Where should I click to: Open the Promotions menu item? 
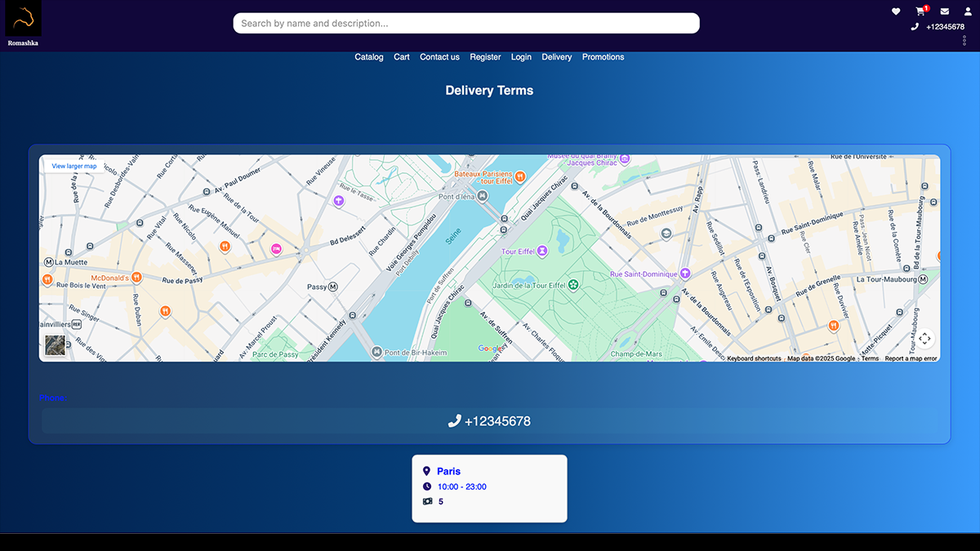pyautogui.click(x=603, y=57)
